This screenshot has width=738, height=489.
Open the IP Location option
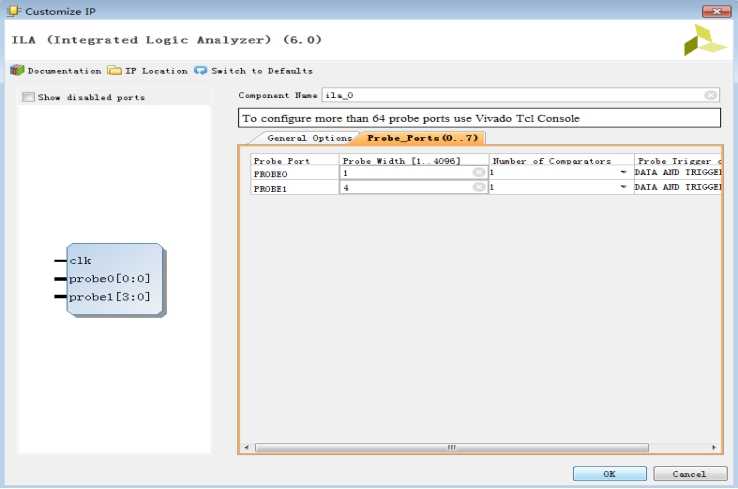(156, 71)
